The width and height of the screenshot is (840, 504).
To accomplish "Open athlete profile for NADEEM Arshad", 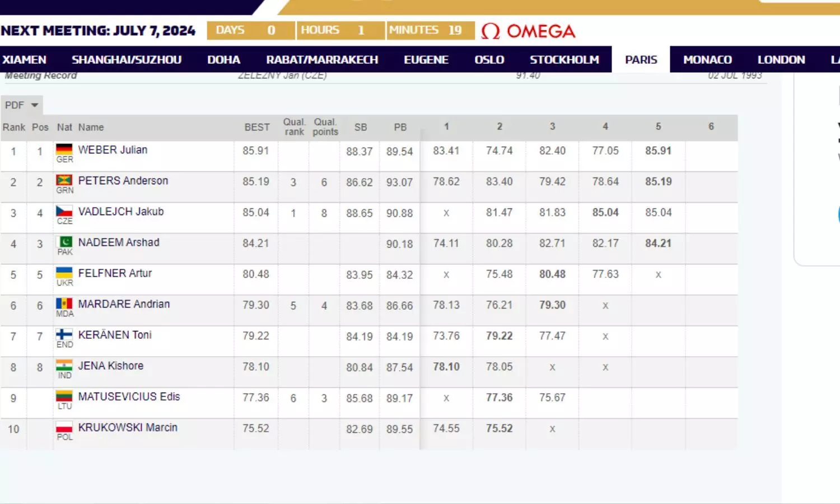I will [119, 242].
